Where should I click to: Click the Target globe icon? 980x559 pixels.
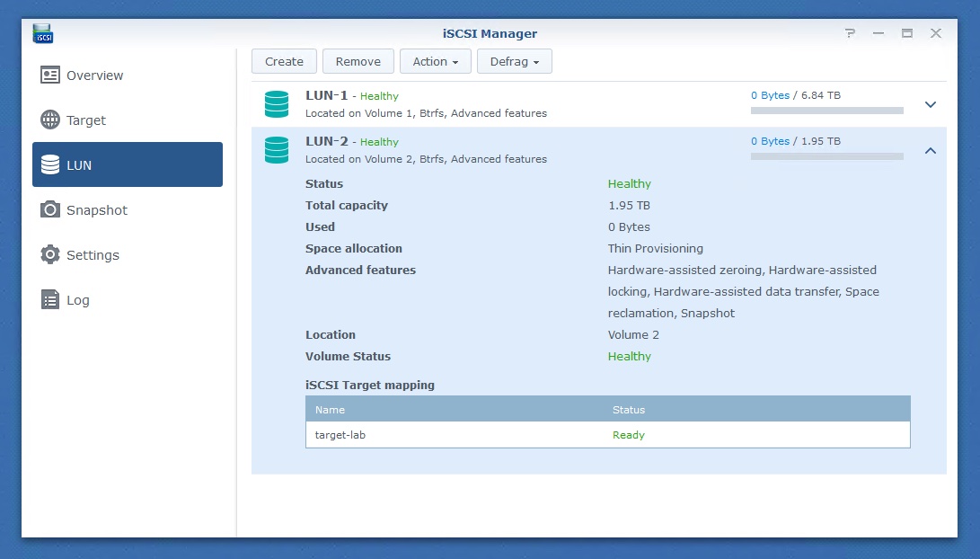[x=50, y=120]
